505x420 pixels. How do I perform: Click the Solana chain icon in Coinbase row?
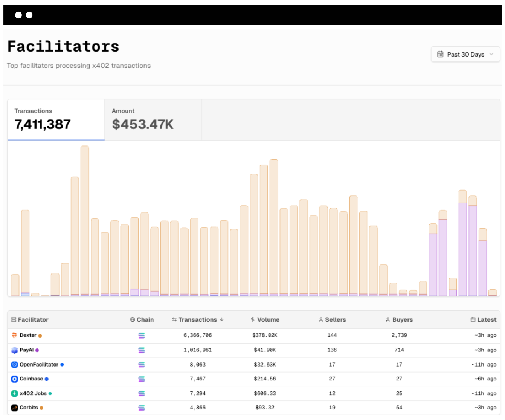click(142, 379)
